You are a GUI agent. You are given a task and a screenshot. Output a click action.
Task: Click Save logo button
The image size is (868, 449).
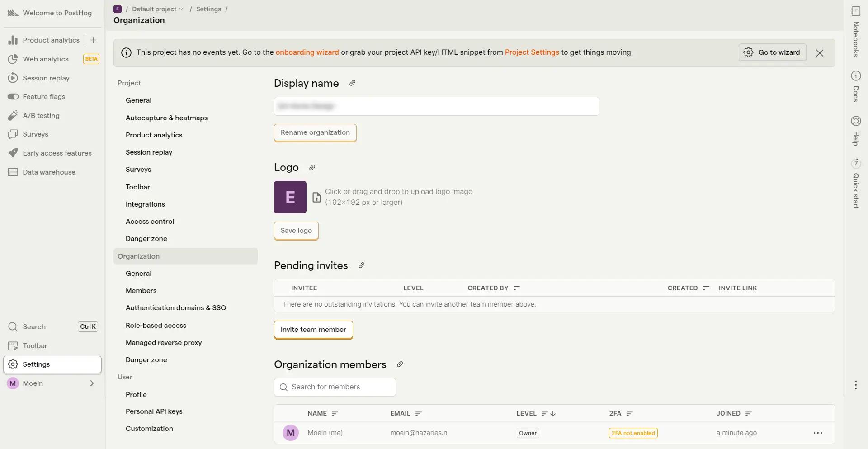[296, 231]
